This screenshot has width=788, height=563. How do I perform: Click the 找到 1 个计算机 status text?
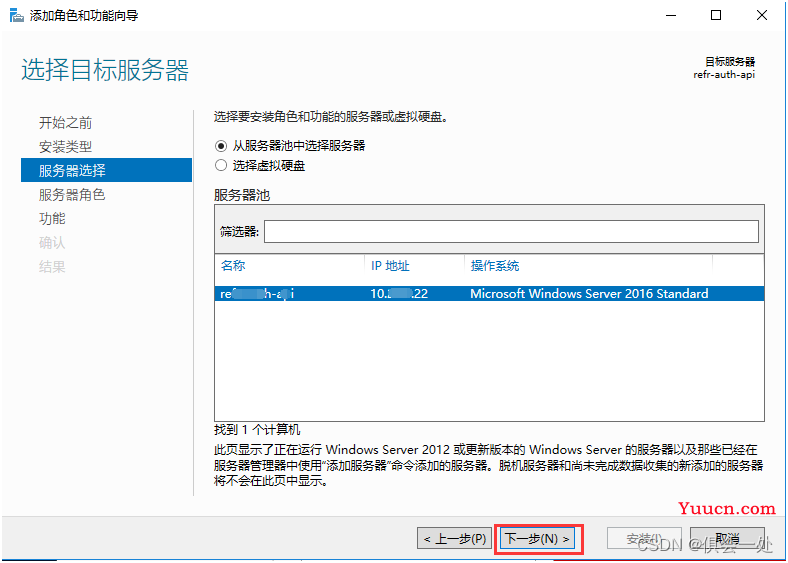pyautogui.click(x=257, y=430)
